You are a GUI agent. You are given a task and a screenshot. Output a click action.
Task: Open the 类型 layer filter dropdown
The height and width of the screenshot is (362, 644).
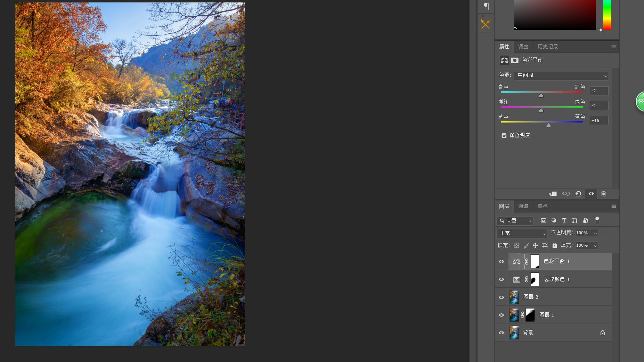[515, 220]
